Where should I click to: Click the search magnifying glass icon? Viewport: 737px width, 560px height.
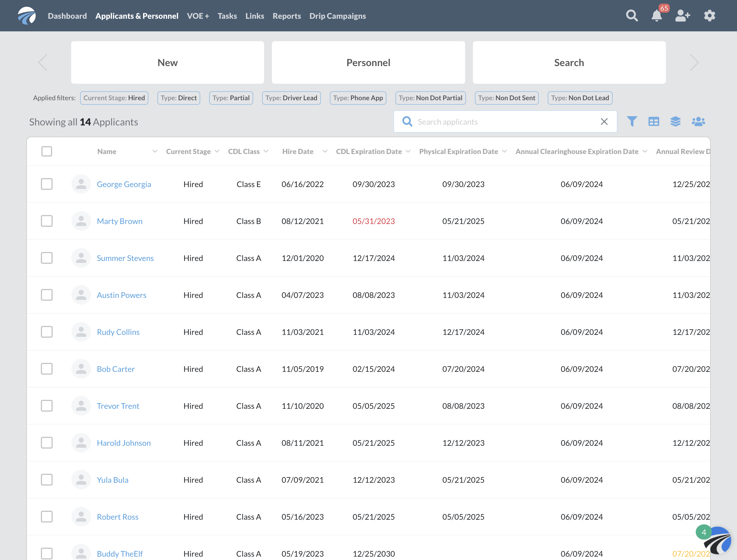pos(632,16)
